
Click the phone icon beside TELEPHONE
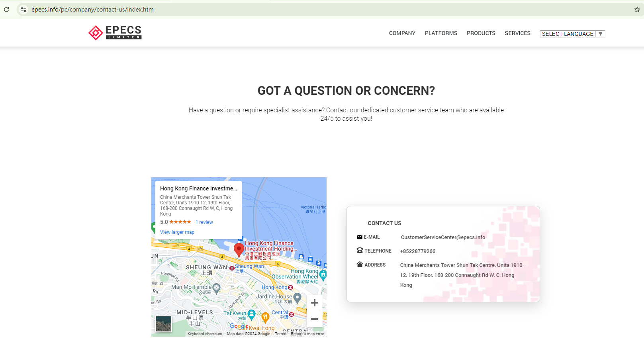point(360,251)
